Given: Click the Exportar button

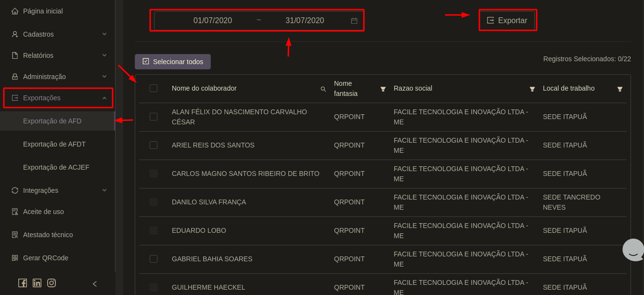Looking at the screenshot, I should (507, 20).
